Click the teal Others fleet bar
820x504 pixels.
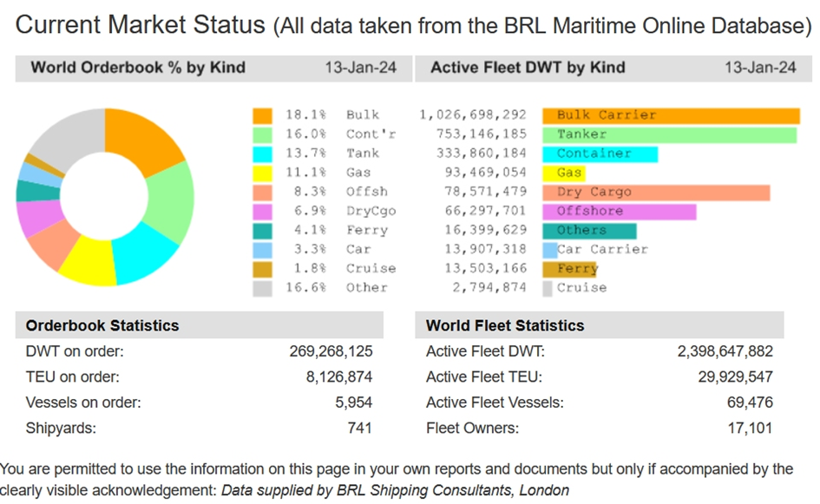[589, 231]
